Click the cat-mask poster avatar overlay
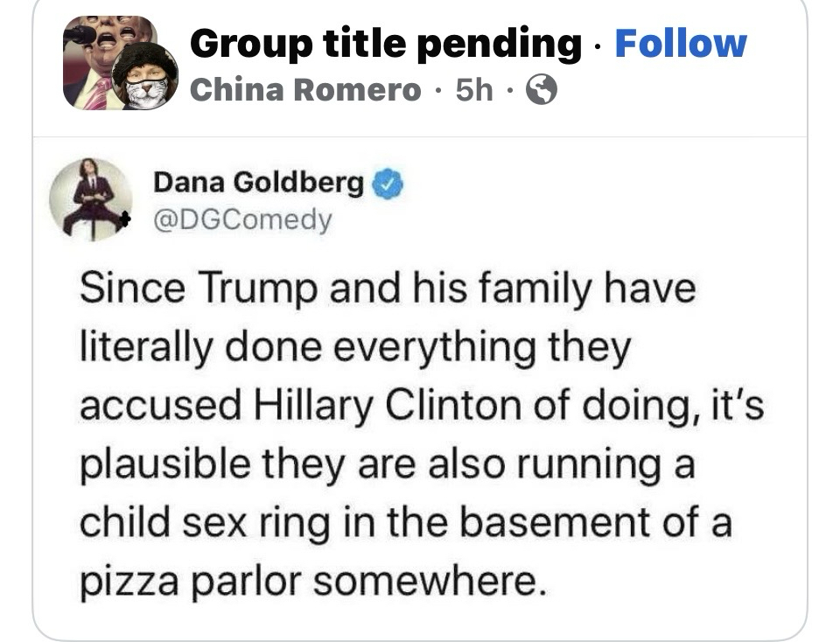 [x=145, y=77]
